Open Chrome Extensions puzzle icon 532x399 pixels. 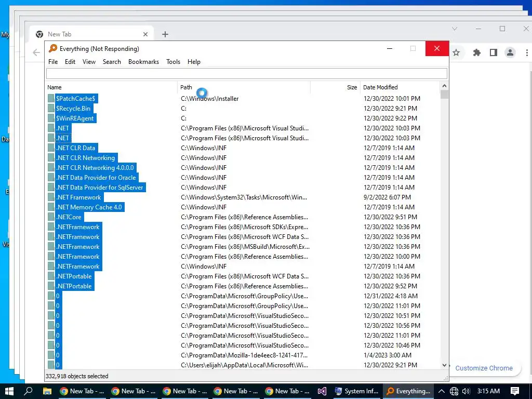(x=477, y=52)
